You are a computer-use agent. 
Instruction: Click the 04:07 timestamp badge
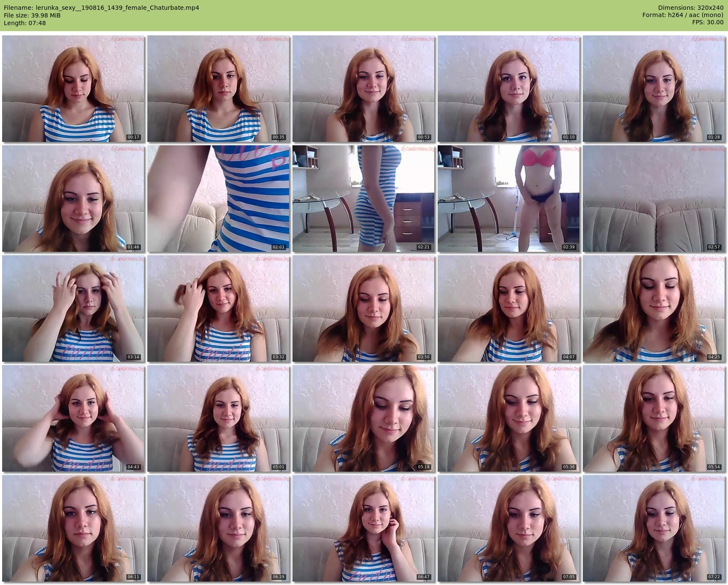(x=569, y=357)
